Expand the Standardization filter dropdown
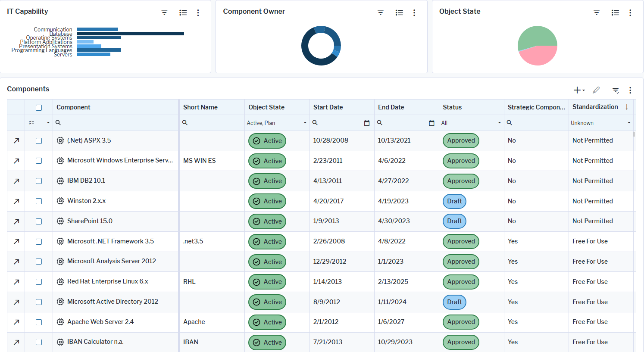 pyautogui.click(x=628, y=123)
